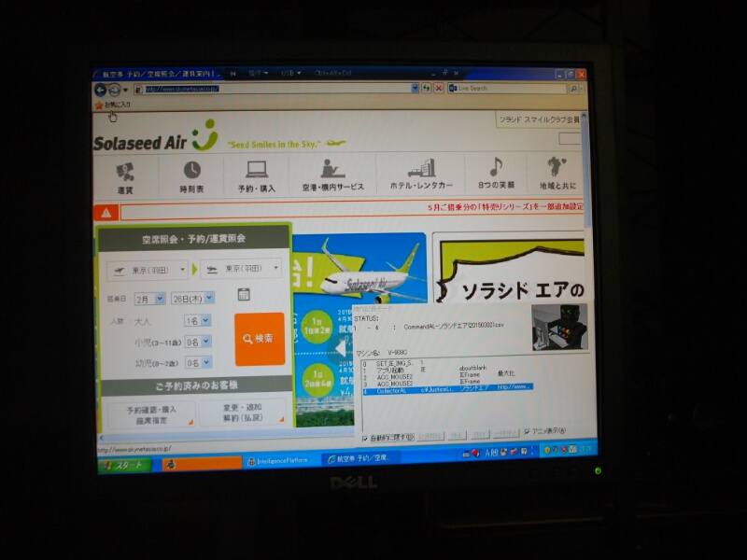Click the Solaseed Air logo

pyautogui.click(x=156, y=137)
